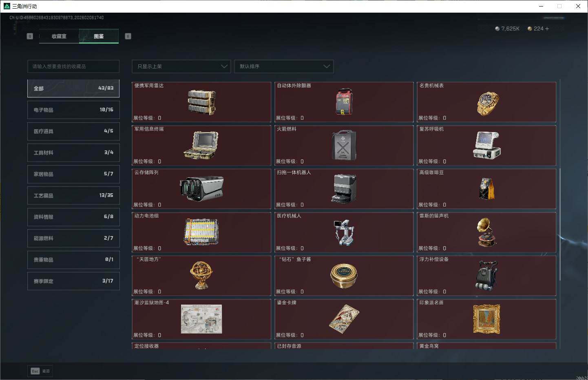Choose the 鎏金卡牌 gilded card icon
Viewport: 588px width, 380px height.
[344, 319]
